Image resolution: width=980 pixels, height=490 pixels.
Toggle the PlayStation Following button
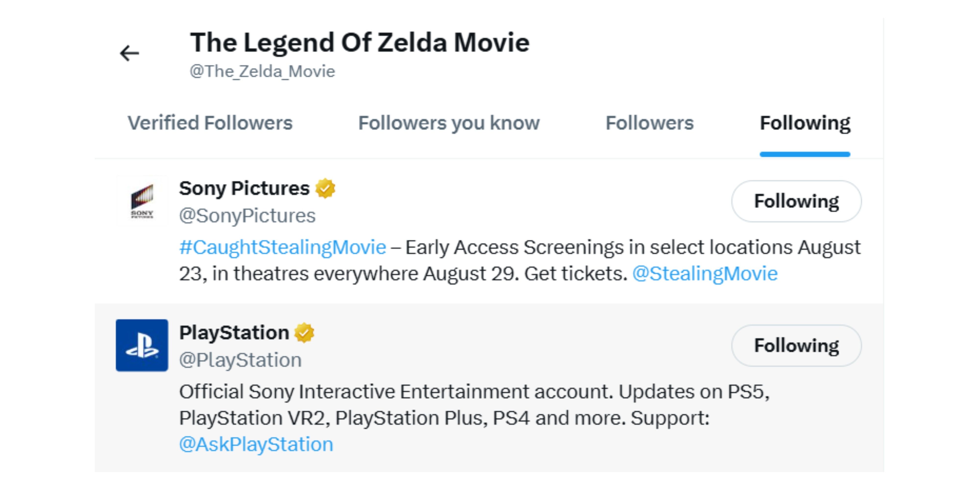796,345
